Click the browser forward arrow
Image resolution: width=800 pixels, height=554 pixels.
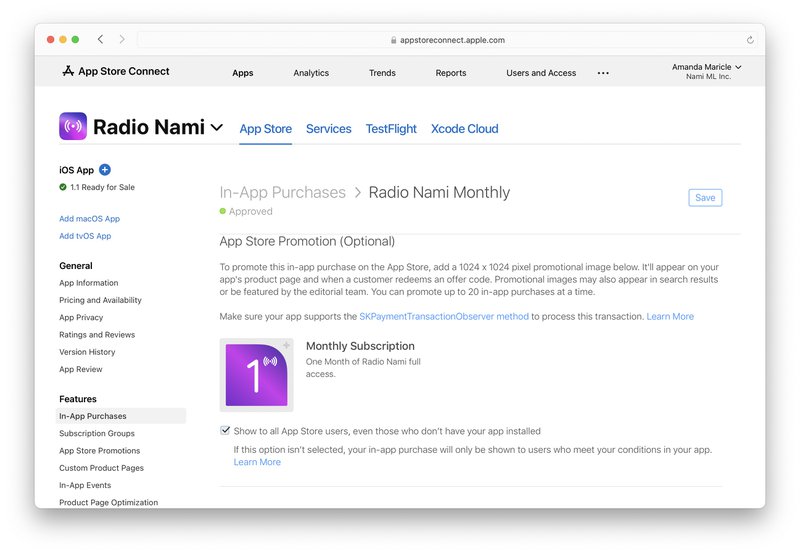click(x=122, y=39)
